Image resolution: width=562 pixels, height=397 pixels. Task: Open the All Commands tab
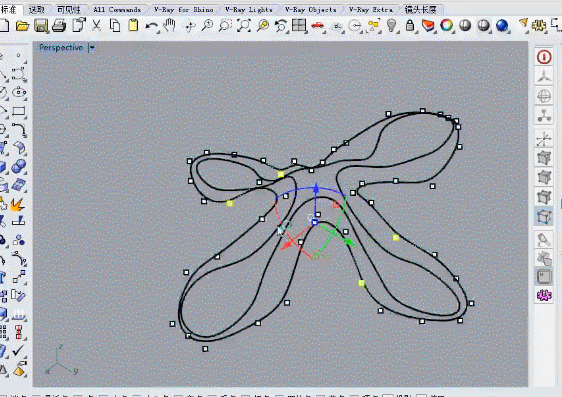(117, 10)
